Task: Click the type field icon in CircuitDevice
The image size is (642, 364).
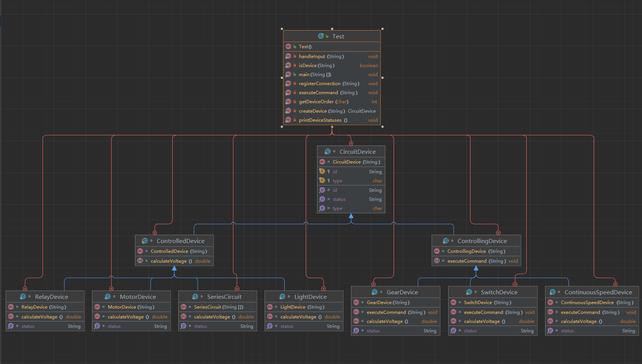Action: (x=322, y=180)
